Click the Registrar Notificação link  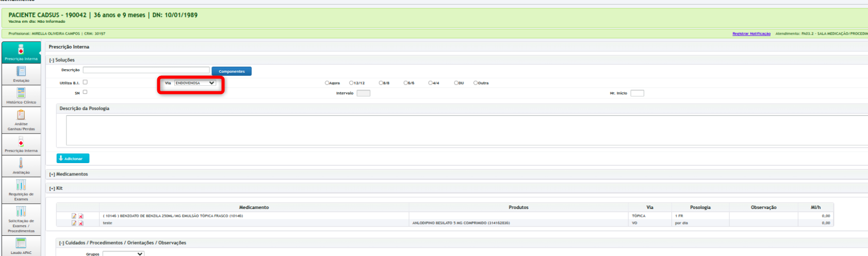coord(751,34)
